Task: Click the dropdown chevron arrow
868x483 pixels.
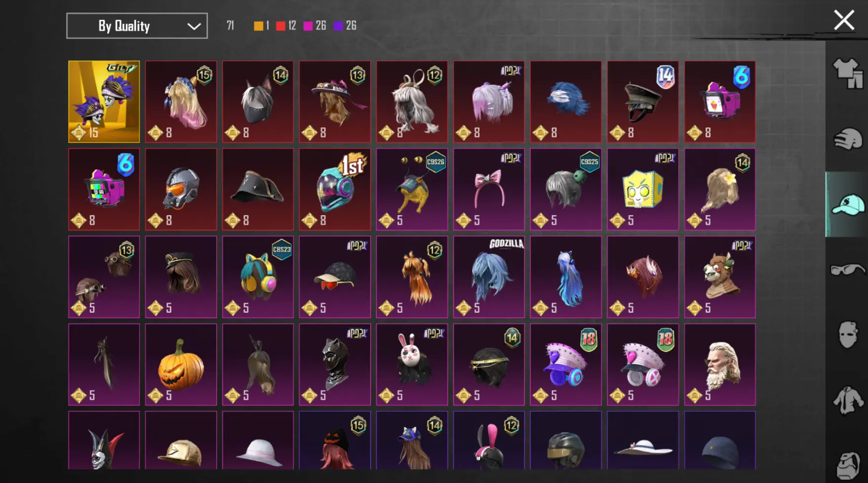Action: click(194, 26)
